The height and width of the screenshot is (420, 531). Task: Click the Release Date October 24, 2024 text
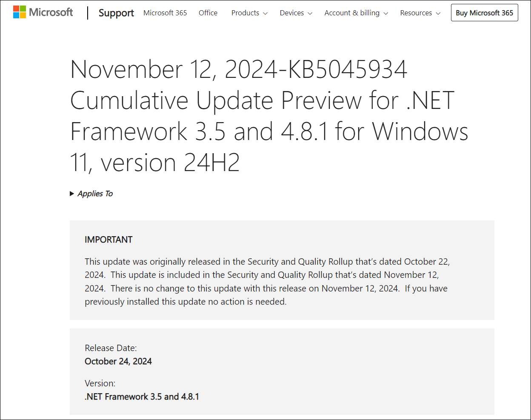pos(118,361)
